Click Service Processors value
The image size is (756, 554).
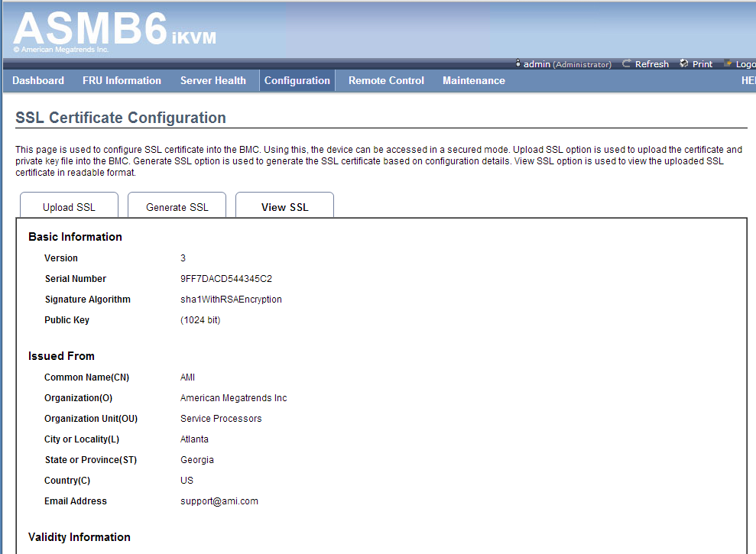[221, 419]
